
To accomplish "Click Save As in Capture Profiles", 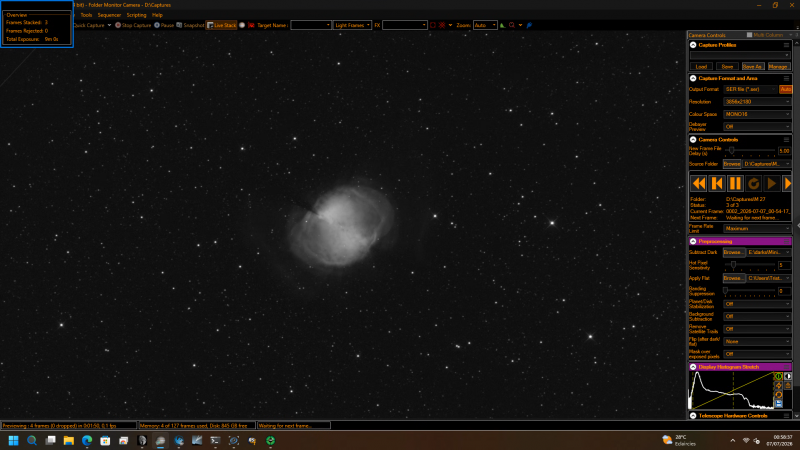I will click(753, 67).
